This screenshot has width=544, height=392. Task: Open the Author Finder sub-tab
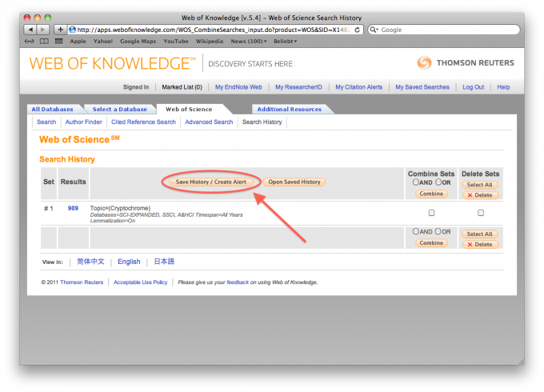pos(84,122)
